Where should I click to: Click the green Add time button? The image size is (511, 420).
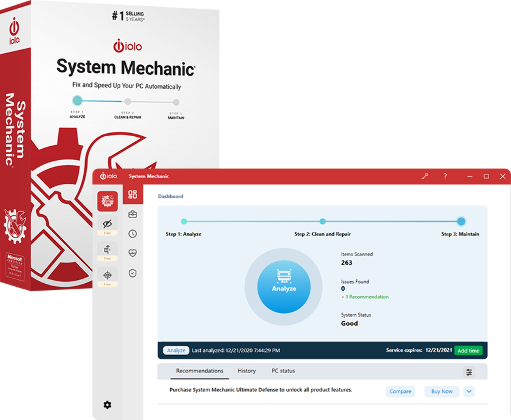coord(468,351)
